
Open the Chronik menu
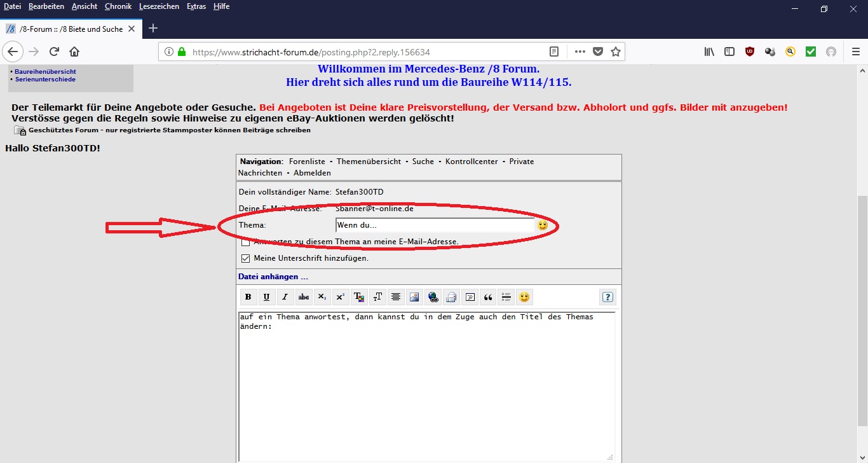118,6
